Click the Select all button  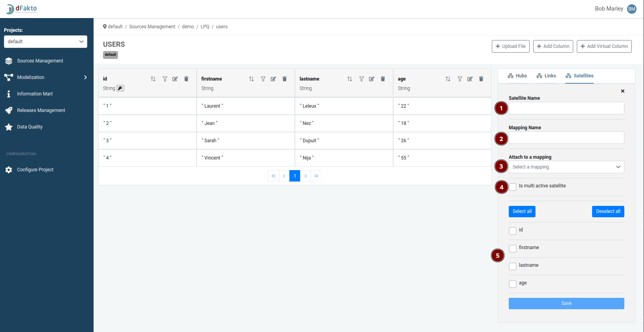click(522, 211)
